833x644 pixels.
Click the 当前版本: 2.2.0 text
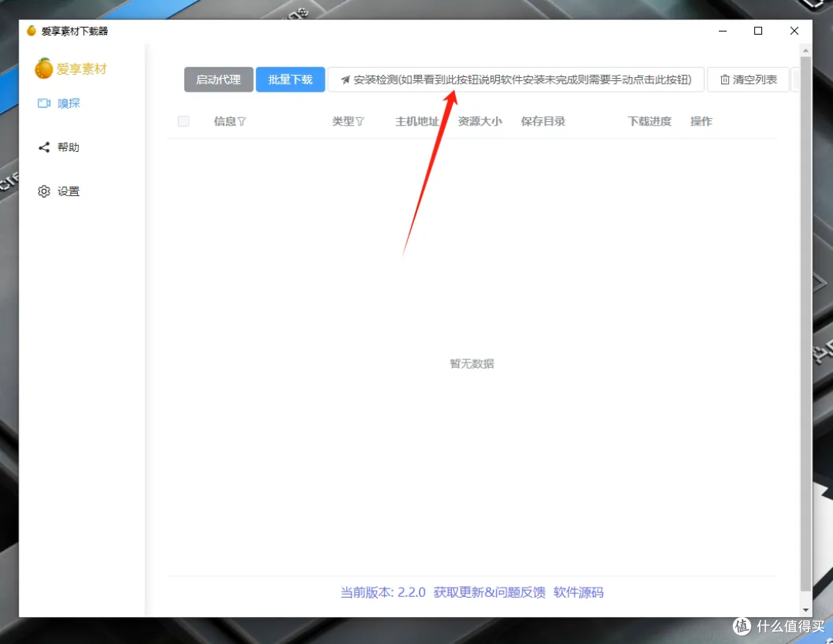[383, 592]
